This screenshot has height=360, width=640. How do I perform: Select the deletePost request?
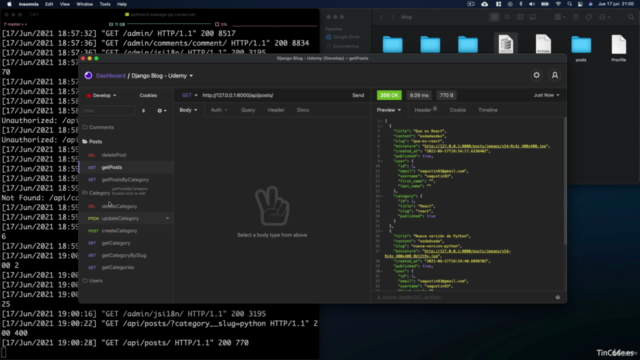coord(126,155)
